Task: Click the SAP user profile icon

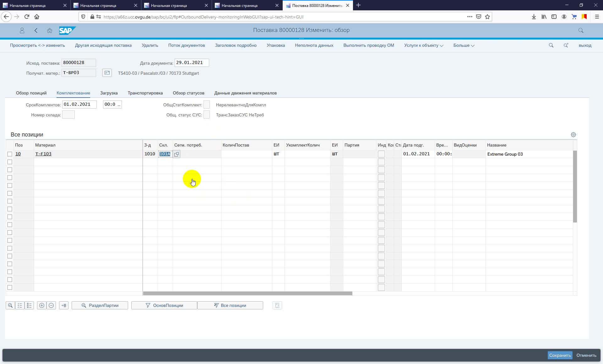Action: coord(22,30)
